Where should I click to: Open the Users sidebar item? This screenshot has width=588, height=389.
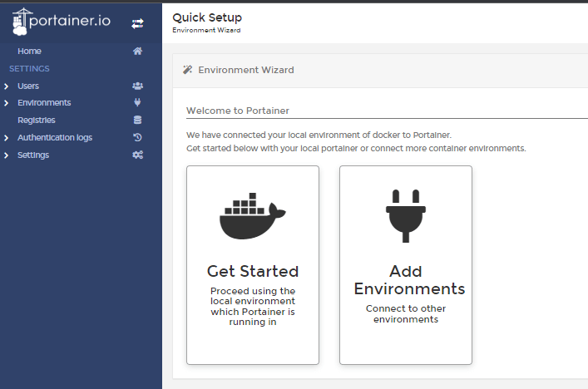click(x=28, y=86)
